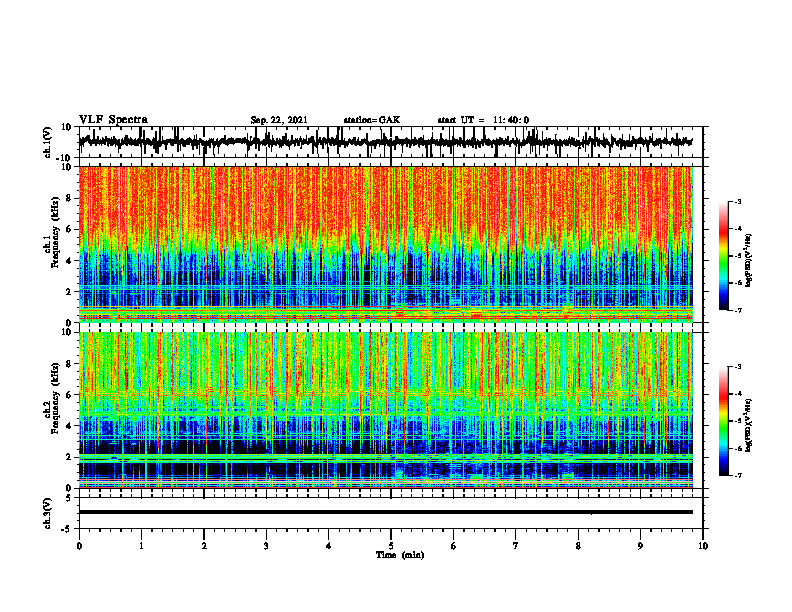Click the '8' tick on ch.1 frequency axis
792x612 pixels.
click(69, 198)
